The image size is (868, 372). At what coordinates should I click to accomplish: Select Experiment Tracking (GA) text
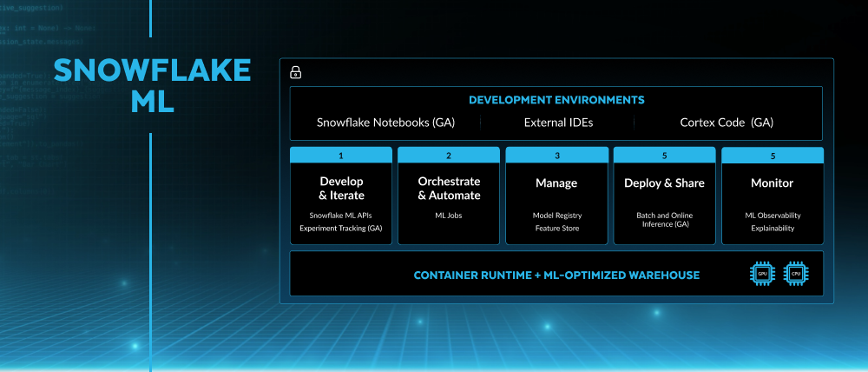[x=341, y=229]
